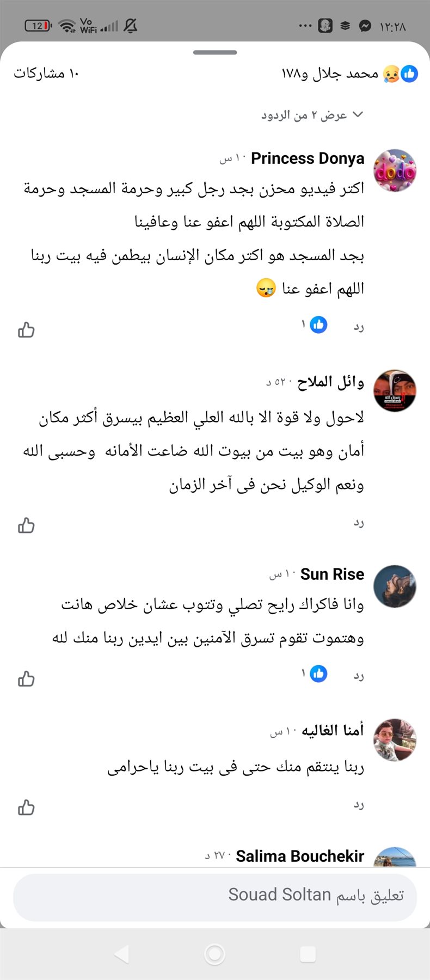Open وائل الملاح's avatar
This screenshot has height=980, width=430.
(x=395, y=391)
